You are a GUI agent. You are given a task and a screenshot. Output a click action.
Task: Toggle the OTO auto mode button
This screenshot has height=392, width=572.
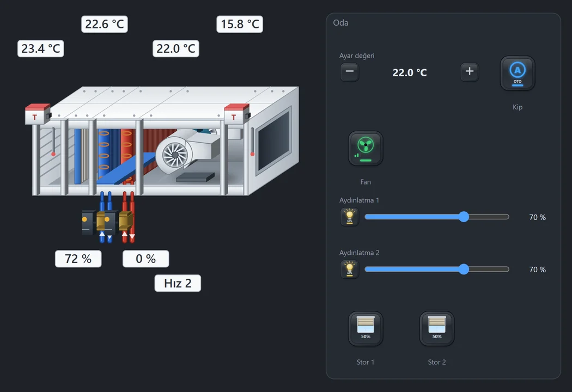[x=518, y=73]
